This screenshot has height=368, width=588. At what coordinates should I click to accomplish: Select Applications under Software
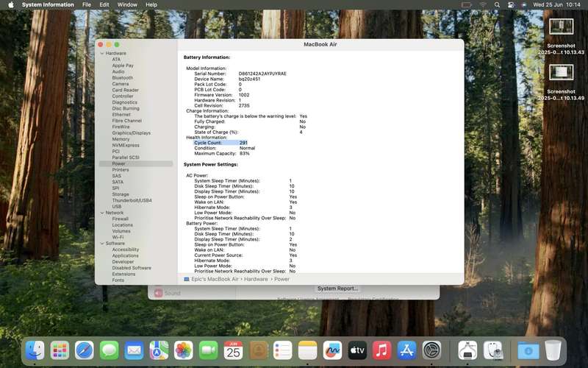pyautogui.click(x=125, y=255)
